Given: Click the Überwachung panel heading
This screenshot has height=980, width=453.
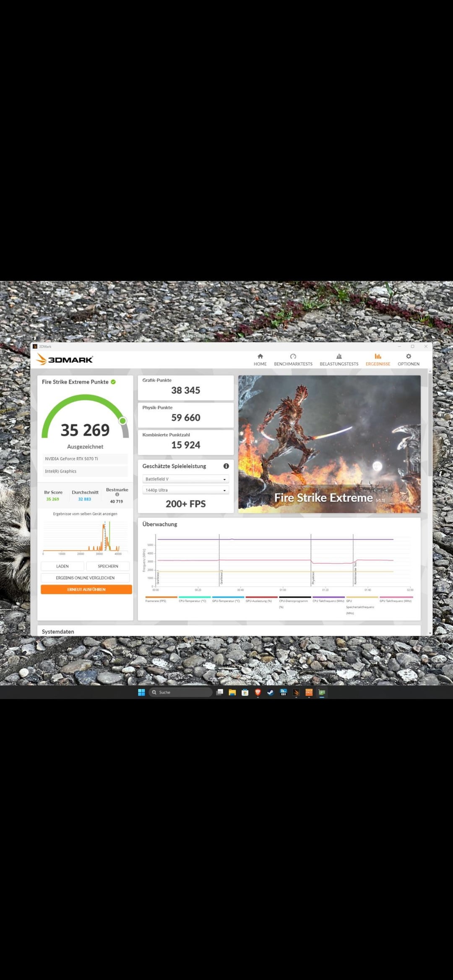Looking at the screenshot, I should point(160,524).
